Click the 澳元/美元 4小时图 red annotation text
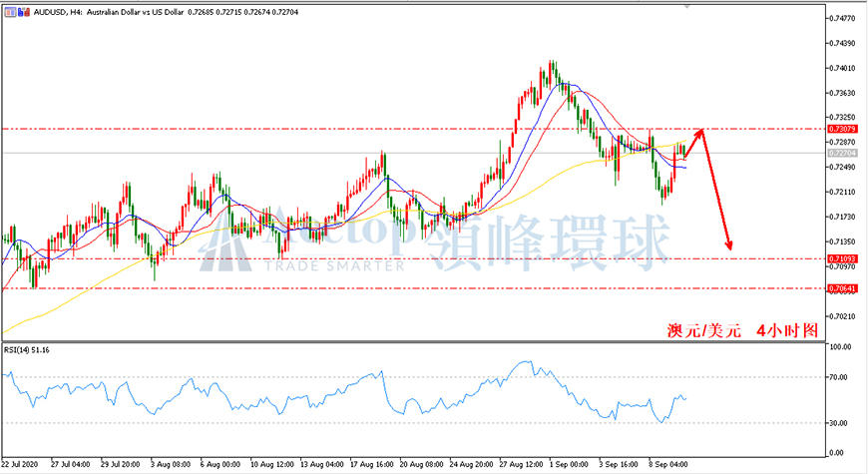This screenshot has height=474, width=868. click(741, 330)
